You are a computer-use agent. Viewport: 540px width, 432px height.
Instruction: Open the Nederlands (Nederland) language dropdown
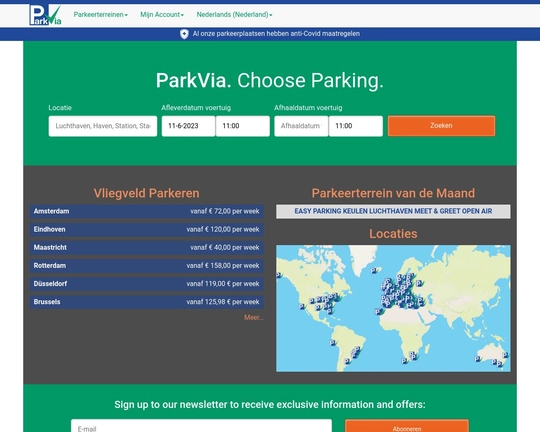click(234, 14)
